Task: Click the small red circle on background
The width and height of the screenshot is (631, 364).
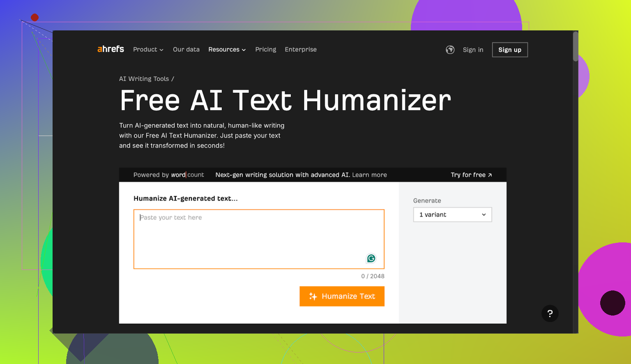Action: (x=35, y=18)
